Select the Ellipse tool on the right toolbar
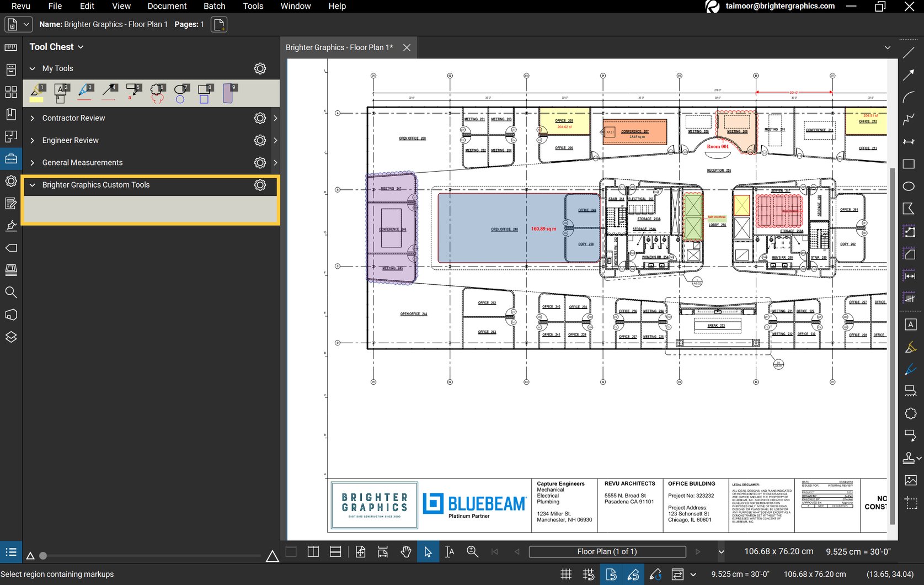The image size is (924, 585). click(x=909, y=186)
